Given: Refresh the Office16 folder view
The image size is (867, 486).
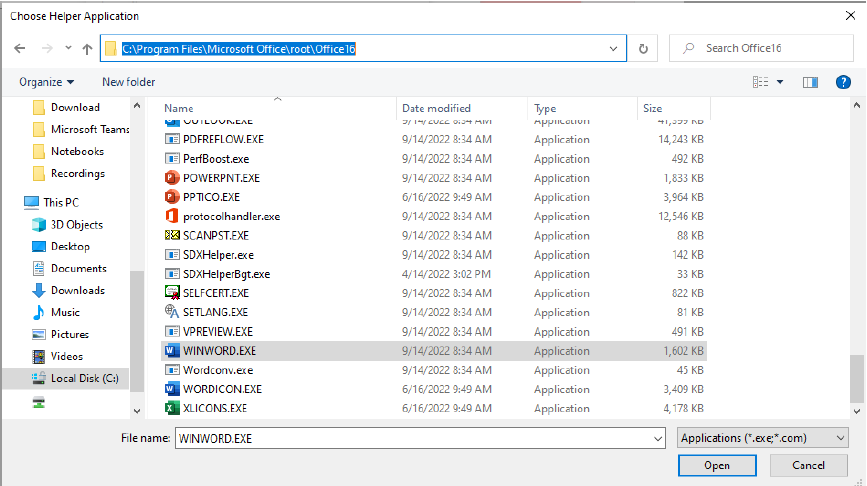Looking at the screenshot, I should tap(643, 49).
